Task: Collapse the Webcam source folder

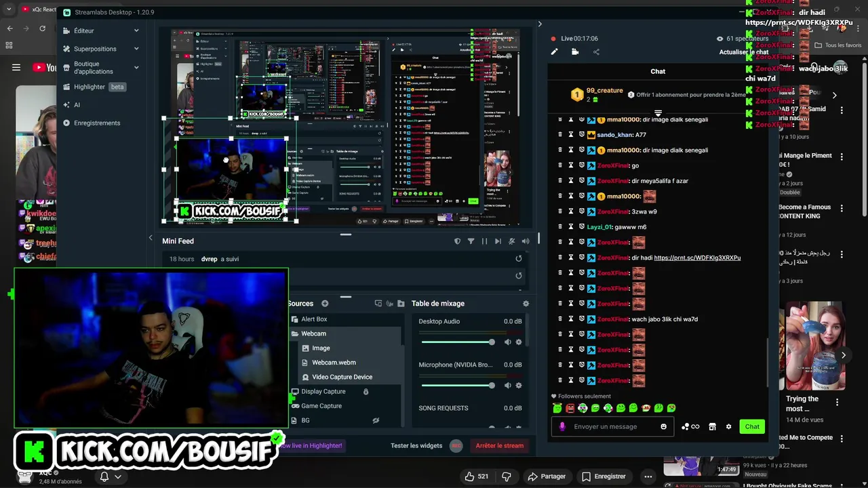Action: (295, 333)
